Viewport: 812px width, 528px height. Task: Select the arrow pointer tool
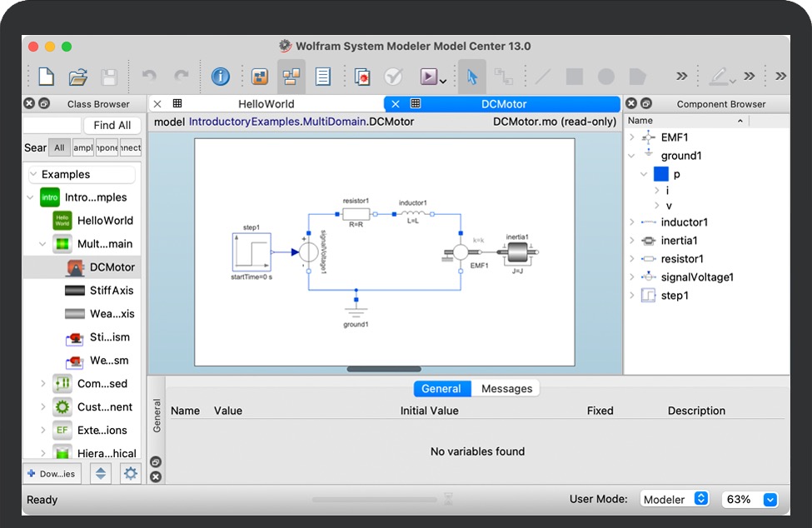pos(472,77)
